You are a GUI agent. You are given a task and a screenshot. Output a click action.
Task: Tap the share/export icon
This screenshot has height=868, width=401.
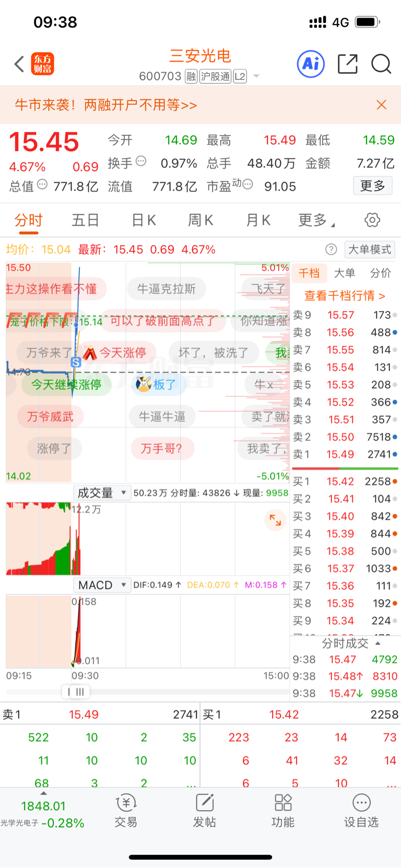click(x=348, y=64)
